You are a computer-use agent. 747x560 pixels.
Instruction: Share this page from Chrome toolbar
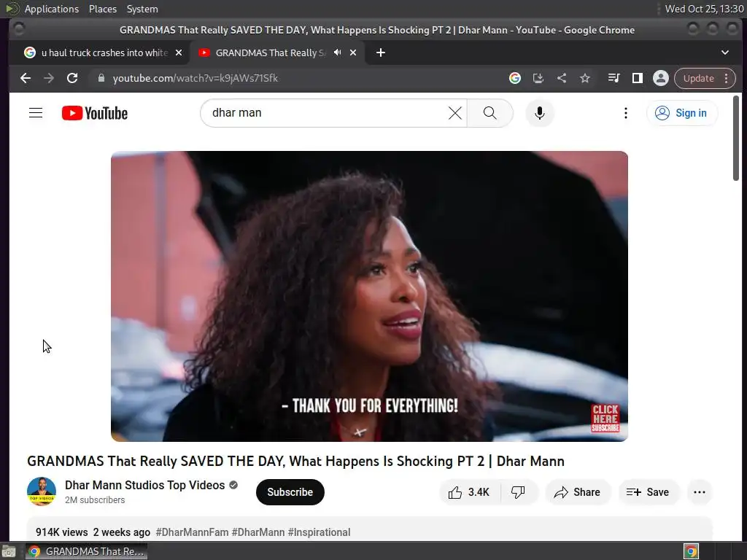tap(562, 78)
